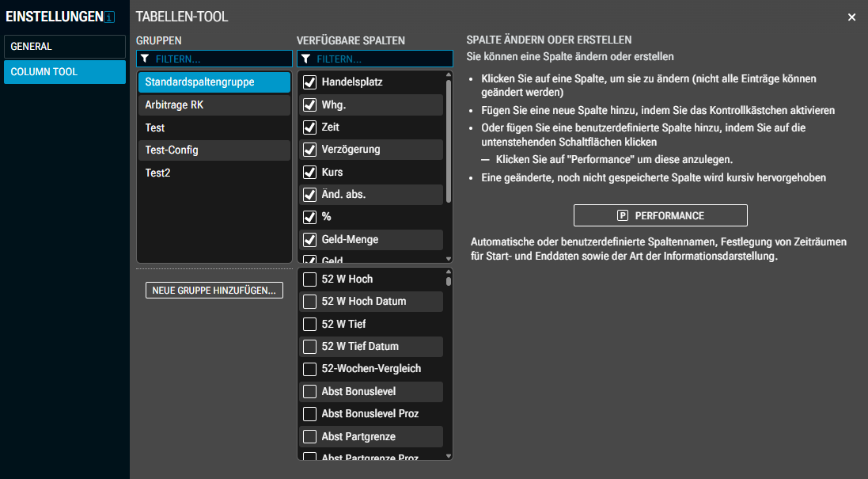Image resolution: width=868 pixels, height=479 pixels.
Task: Select the COLUMN TOOL tab
Action: 65,72
